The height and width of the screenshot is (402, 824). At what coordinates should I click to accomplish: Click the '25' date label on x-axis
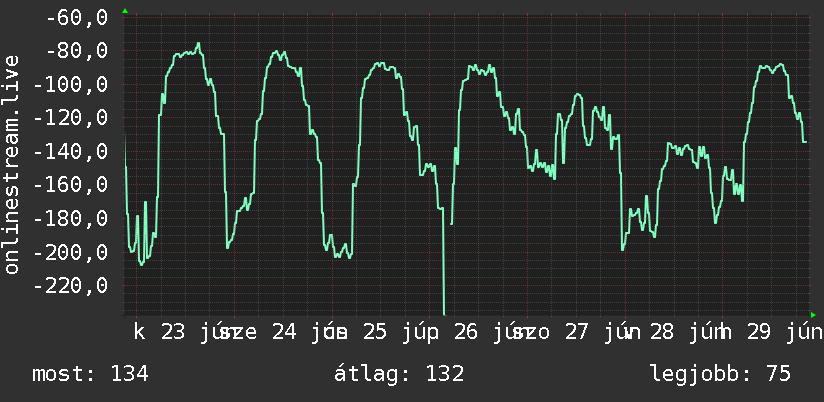(375, 333)
